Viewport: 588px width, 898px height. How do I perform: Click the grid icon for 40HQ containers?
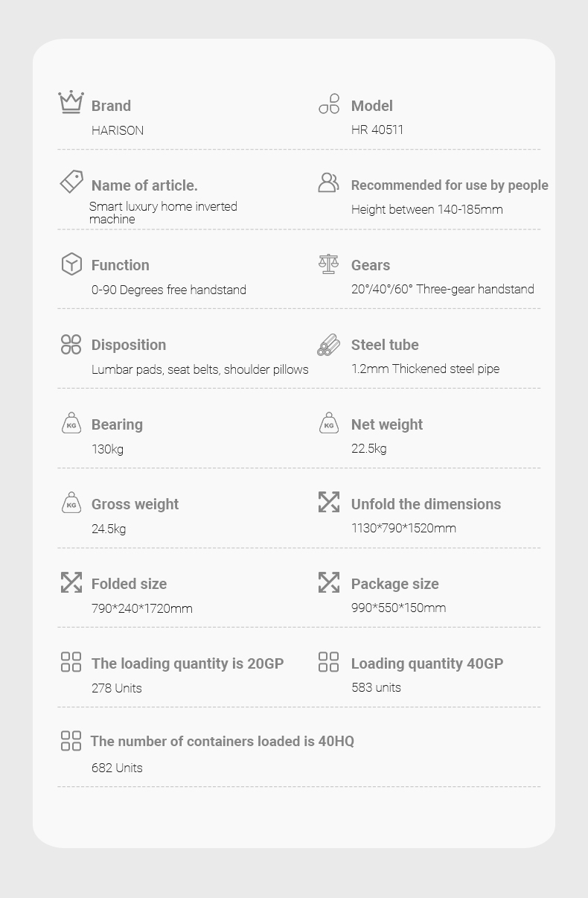point(71,741)
